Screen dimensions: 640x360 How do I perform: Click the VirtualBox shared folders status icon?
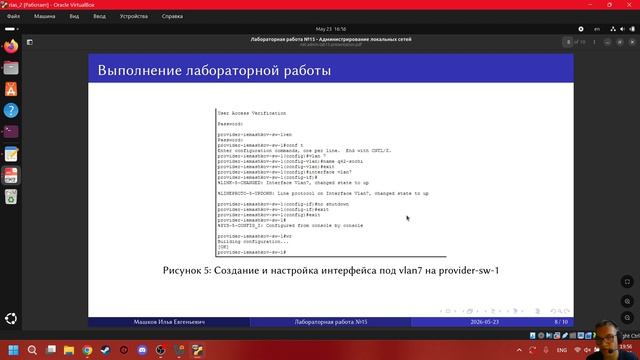click(x=573, y=336)
